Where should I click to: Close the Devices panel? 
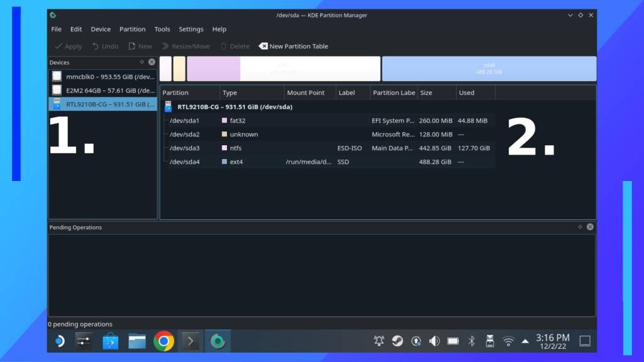click(x=152, y=62)
